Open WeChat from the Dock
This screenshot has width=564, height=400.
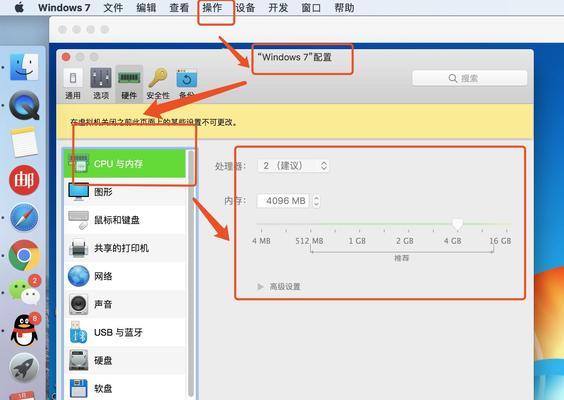point(24,291)
